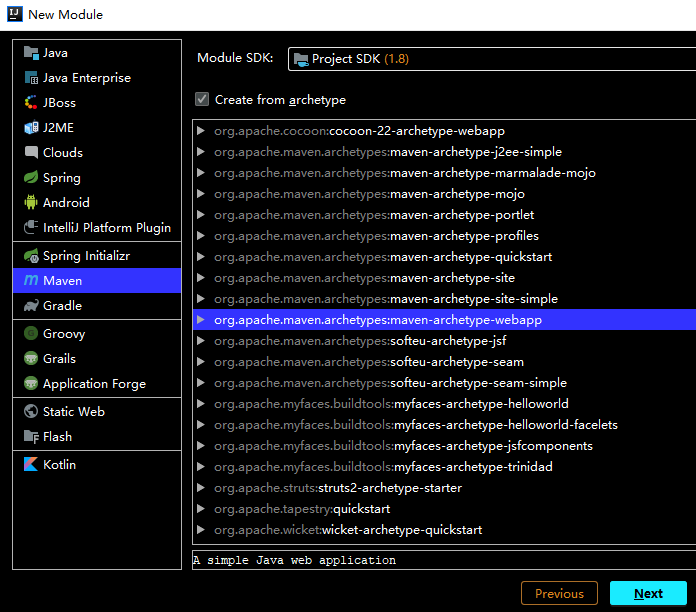Viewport: 696px width, 612px height.
Task: Select Android module type
Action: coord(97,202)
